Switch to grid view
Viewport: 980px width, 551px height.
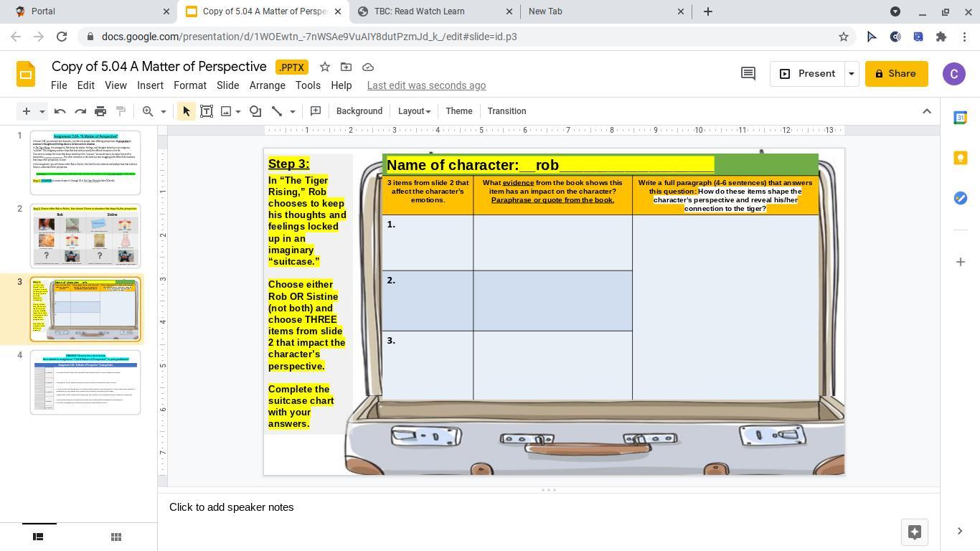tap(116, 537)
